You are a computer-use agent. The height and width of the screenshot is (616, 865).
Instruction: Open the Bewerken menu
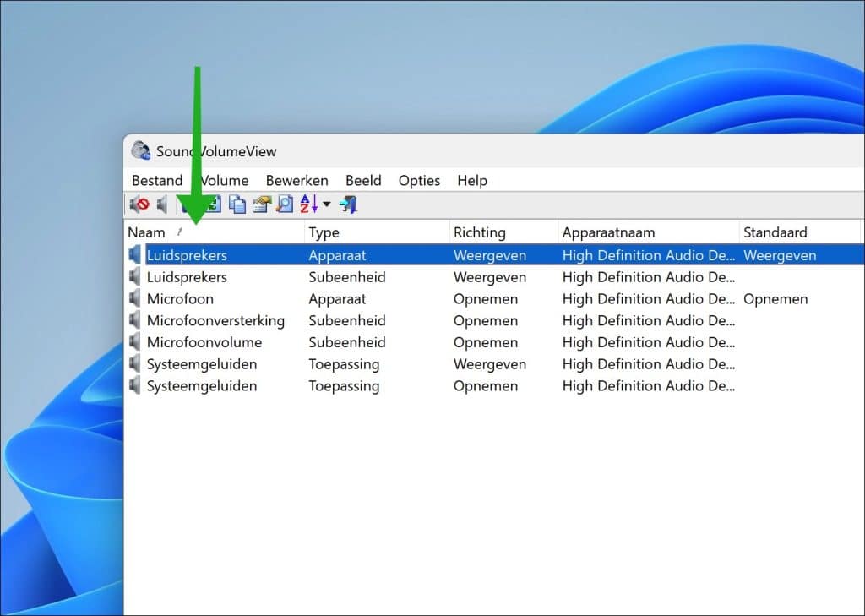click(296, 181)
